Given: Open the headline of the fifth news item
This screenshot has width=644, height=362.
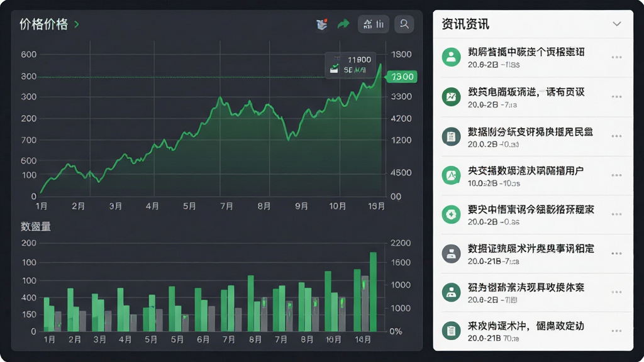Looking at the screenshot, I should click(531, 209).
